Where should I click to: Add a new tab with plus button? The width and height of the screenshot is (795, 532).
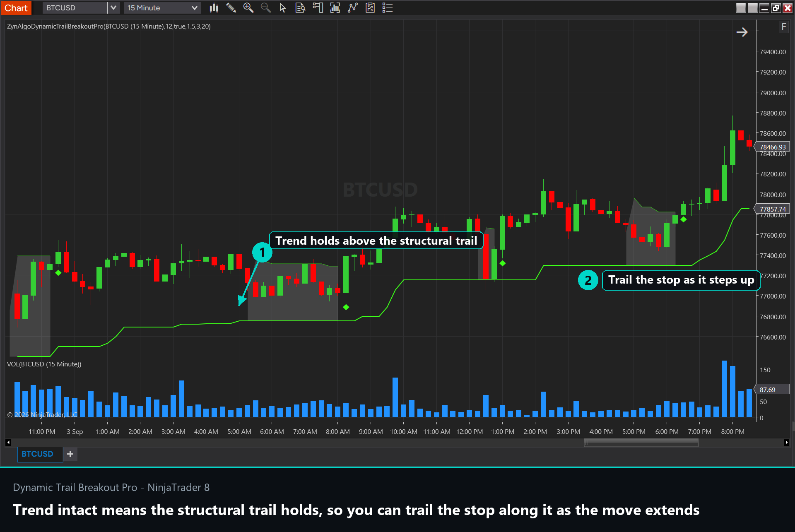tap(70, 454)
